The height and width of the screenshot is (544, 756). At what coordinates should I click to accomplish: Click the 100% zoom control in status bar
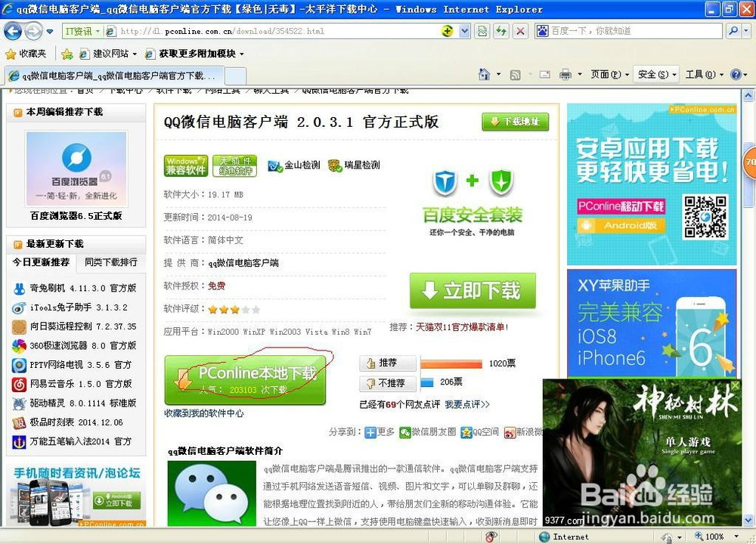711,536
